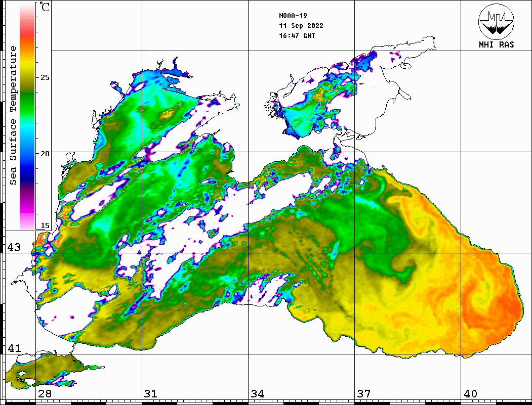Click the MHI RAS logo emblem
Viewport: 532px width, 405px height.
pos(496,21)
